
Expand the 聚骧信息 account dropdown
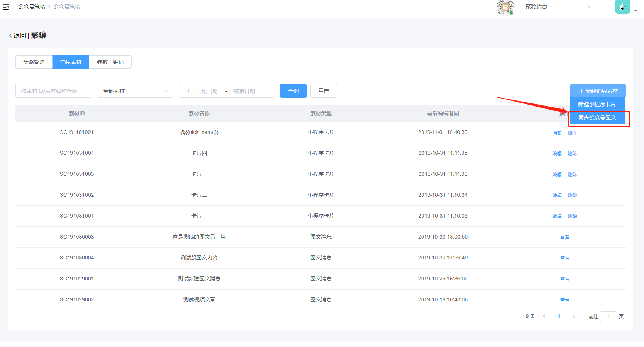click(558, 7)
